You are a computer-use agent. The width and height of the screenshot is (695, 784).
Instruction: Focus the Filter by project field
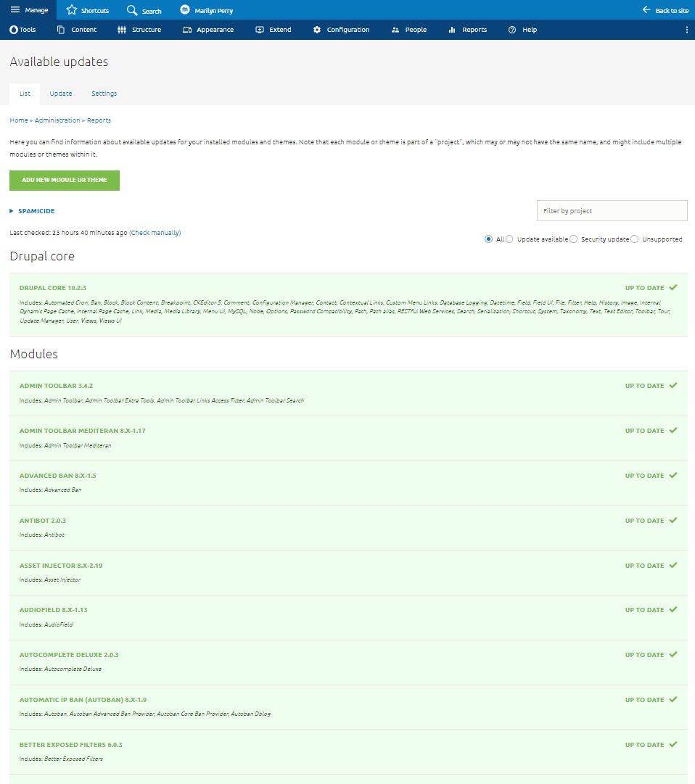(x=612, y=211)
